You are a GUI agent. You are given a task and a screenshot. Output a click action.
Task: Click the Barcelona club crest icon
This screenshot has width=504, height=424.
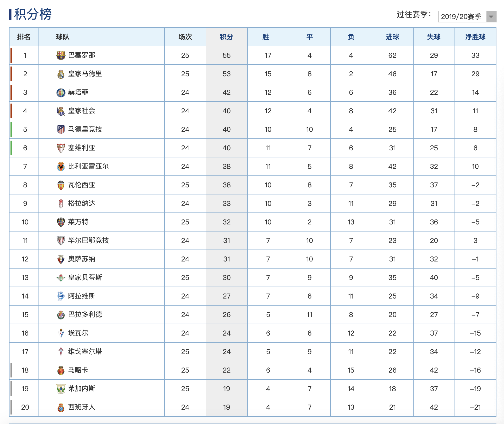(x=61, y=55)
